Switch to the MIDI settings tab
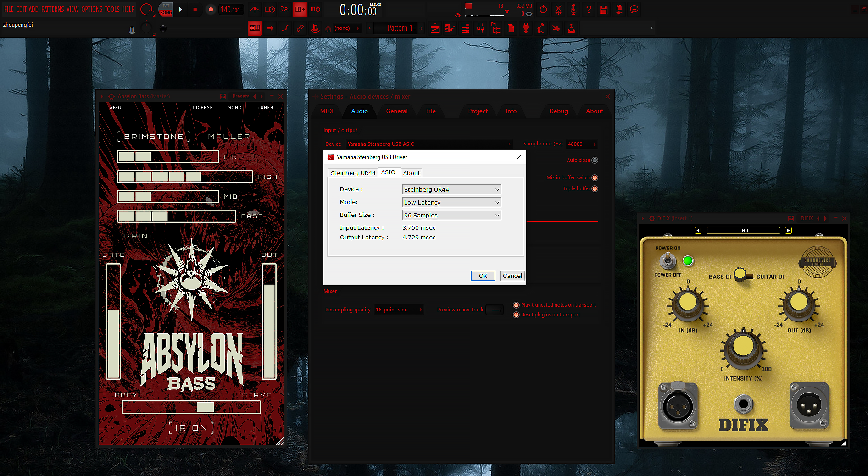This screenshot has width=868, height=476. coord(327,111)
